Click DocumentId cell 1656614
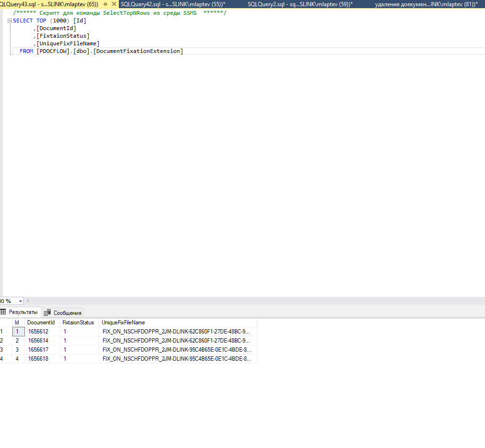This screenshot has height=448, width=485. [x=42, y=341]
